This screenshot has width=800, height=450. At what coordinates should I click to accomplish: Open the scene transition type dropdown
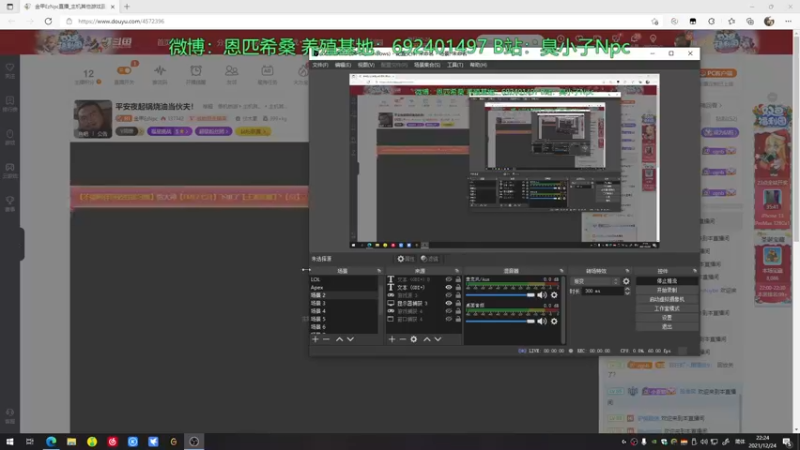595,281
